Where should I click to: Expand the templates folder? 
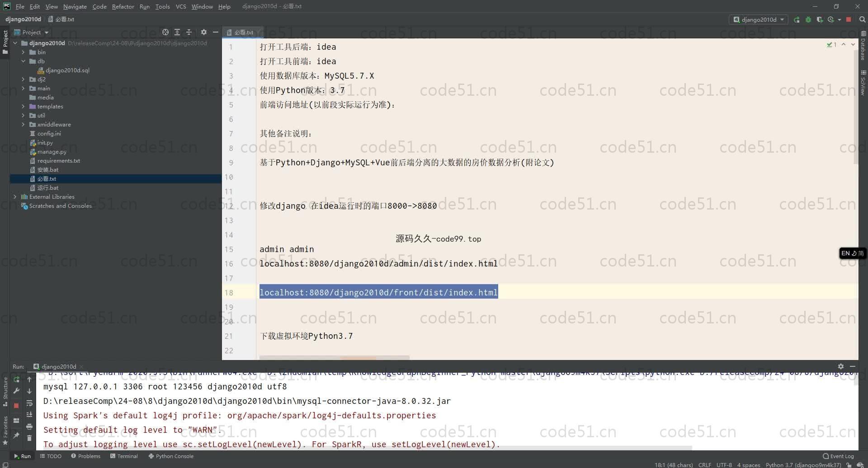tap(23, 107)
